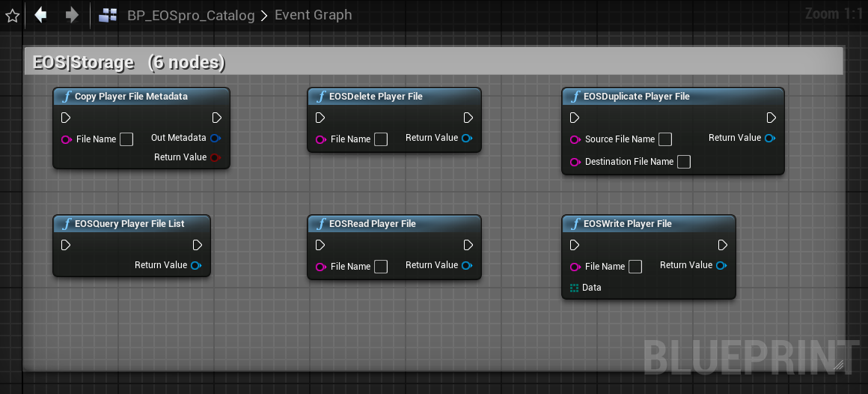Click the favorite star icon
The height and width of the screenshot is (394, 868).
12,16
